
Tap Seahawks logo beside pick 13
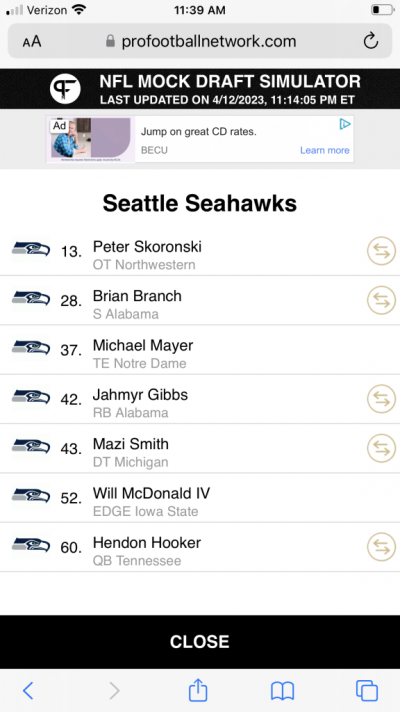pos(31,251)
